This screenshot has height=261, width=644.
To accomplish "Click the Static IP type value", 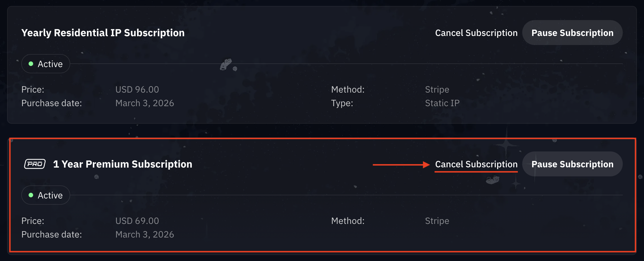I will pos(442,103).
